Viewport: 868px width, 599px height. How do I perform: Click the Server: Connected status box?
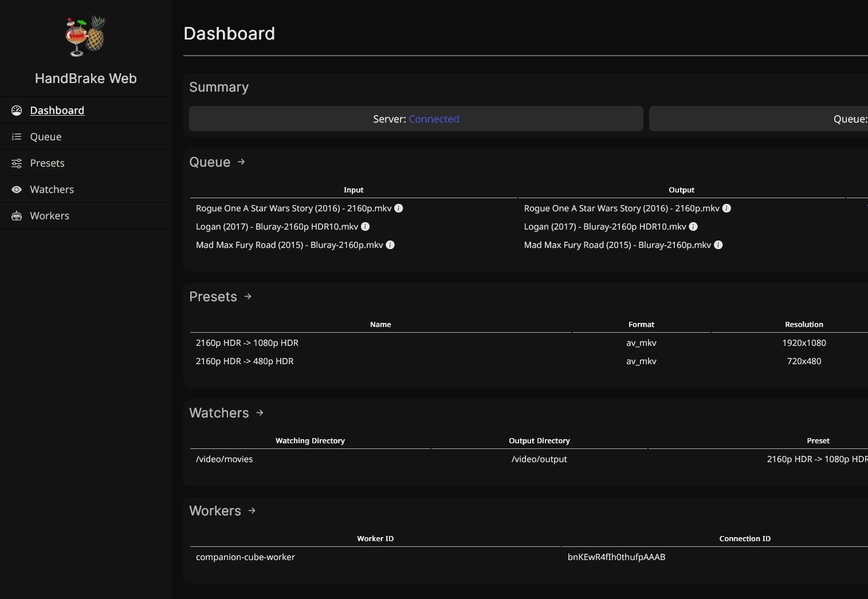pos(416,119)
